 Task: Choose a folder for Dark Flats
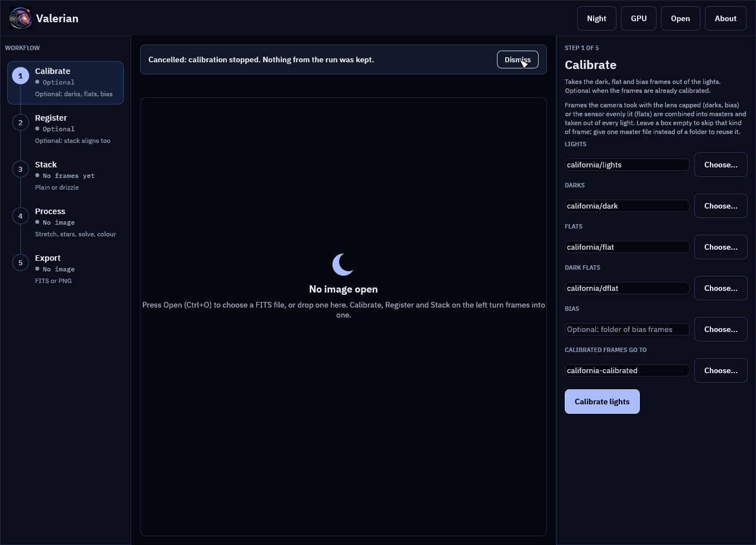coord(721,288)
